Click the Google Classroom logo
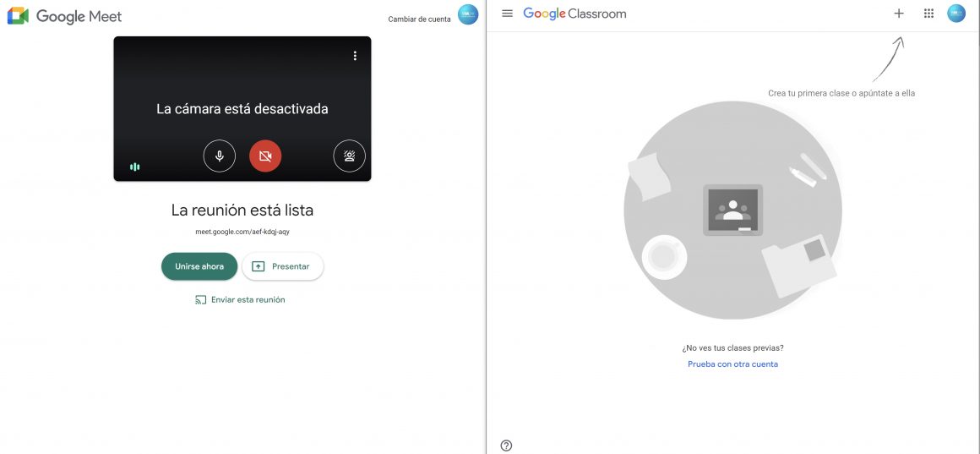This screenshot has height=454, width=980. [x=574, y=14]
